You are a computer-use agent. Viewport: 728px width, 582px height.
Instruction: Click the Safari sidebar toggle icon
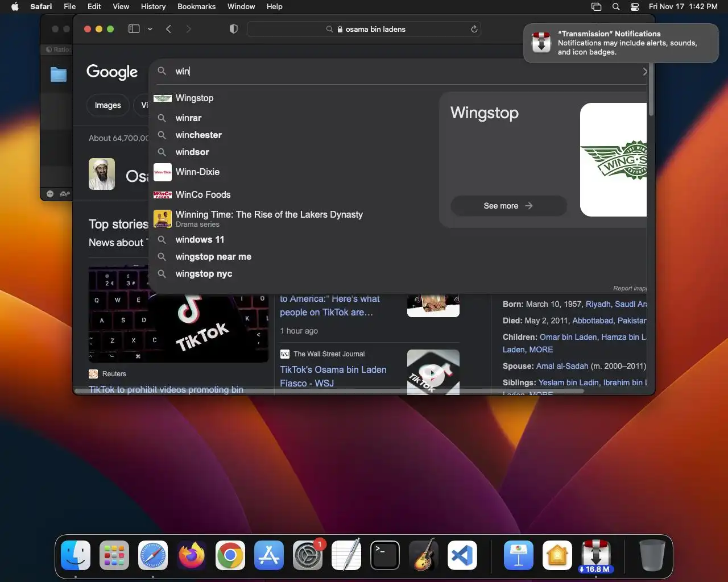[134, 29]
